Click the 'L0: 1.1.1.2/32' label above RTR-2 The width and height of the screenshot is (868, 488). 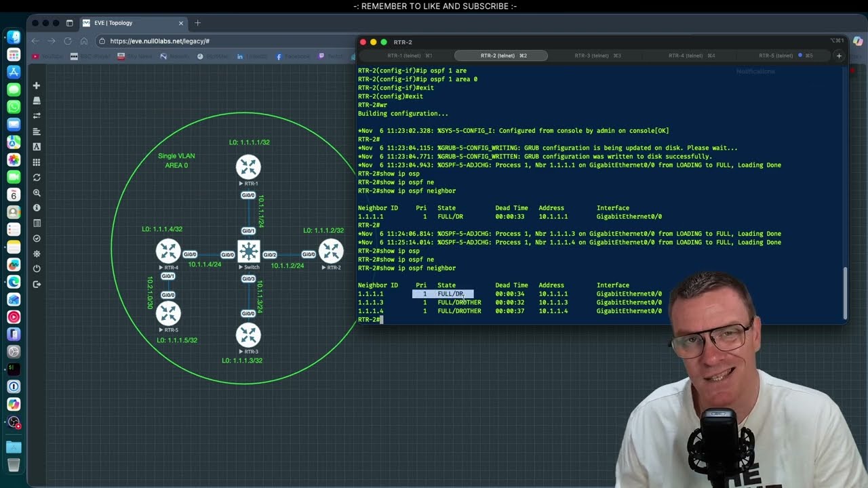(x=323, y=230)
